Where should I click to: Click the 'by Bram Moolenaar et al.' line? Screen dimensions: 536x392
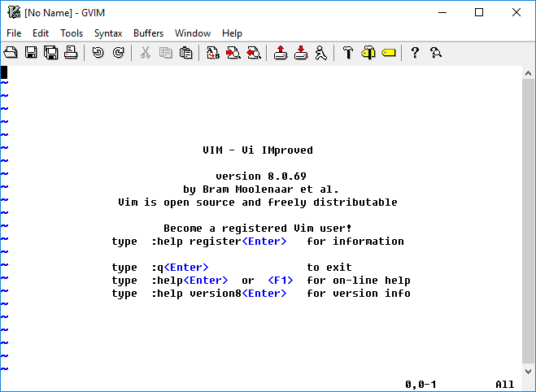(261, 189)
